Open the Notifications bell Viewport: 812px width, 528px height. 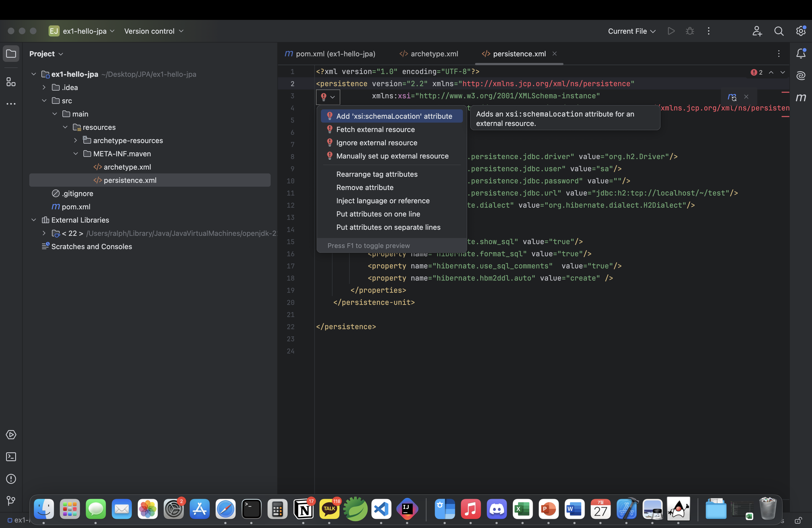801,54
